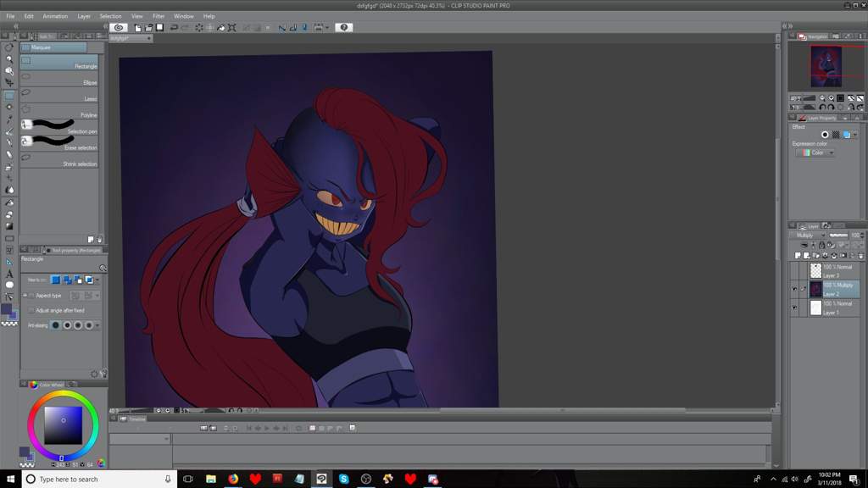Create a new canvas from the command bar

coord(138,27)
